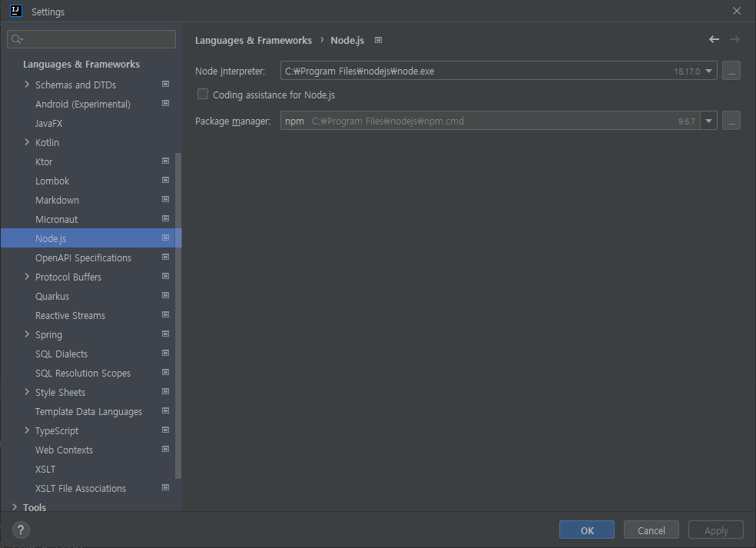Click project-level icon on SQL Resolution Scopes row
756x548 pixels.
coord(165,373)
